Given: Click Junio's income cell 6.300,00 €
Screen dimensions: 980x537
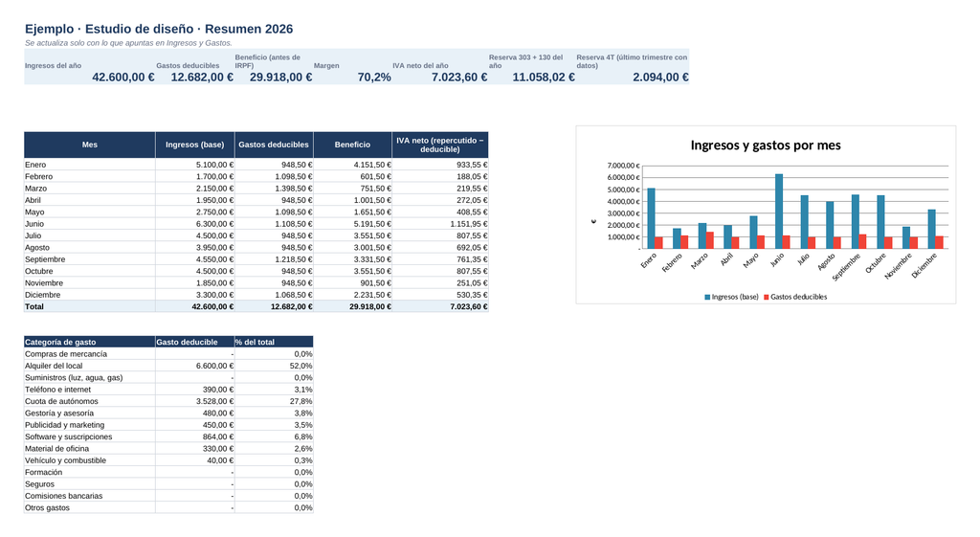Looking at the screenshot, I should click(195, 224).
